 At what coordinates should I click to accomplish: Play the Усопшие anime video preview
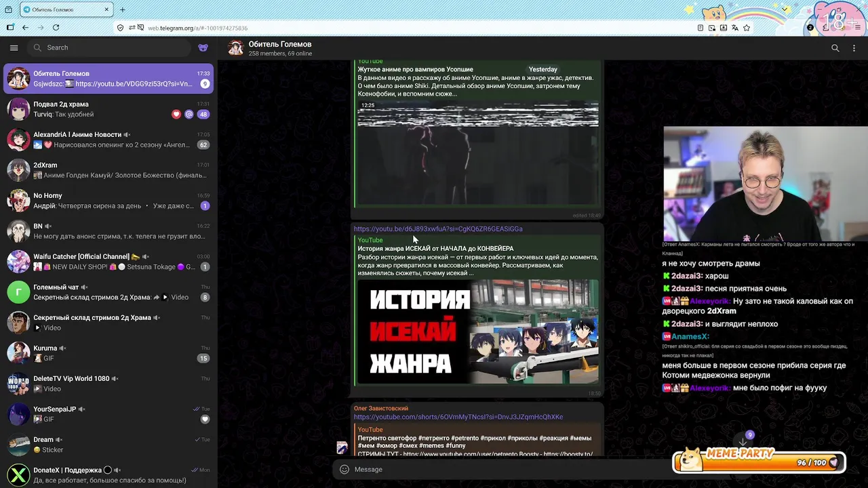click(478, 153)
